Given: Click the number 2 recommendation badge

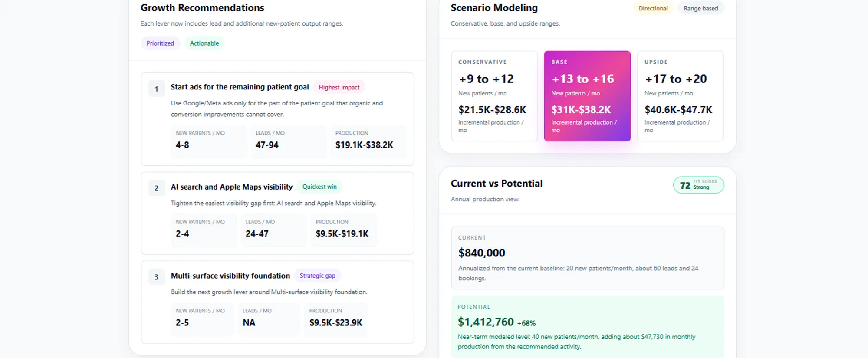Looking at the screenshot, I should (156, 188).
